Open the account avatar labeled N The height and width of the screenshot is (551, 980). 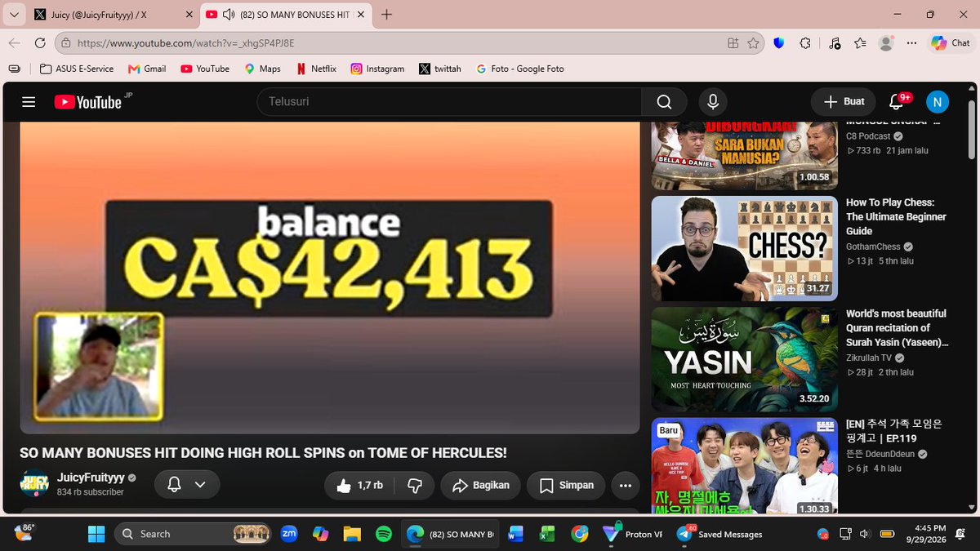point(937,102)
